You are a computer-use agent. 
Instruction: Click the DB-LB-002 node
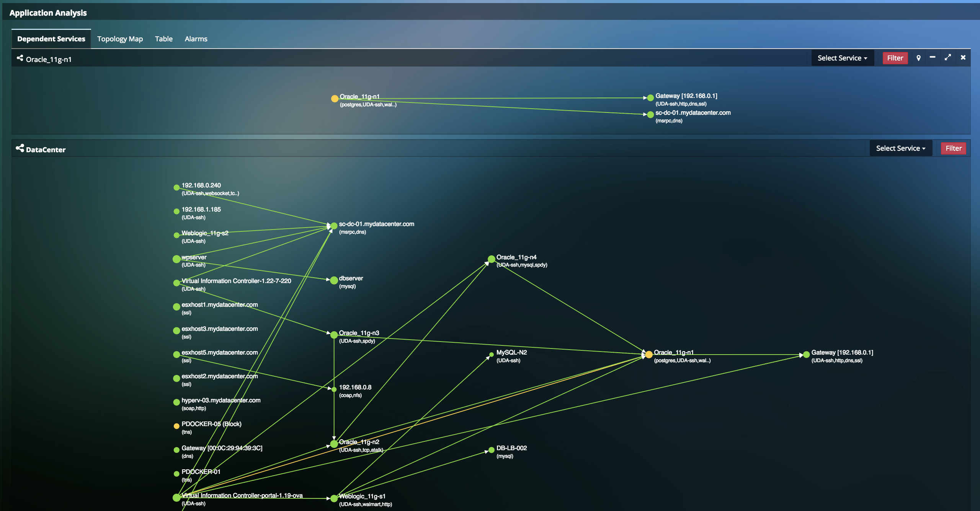492,450
